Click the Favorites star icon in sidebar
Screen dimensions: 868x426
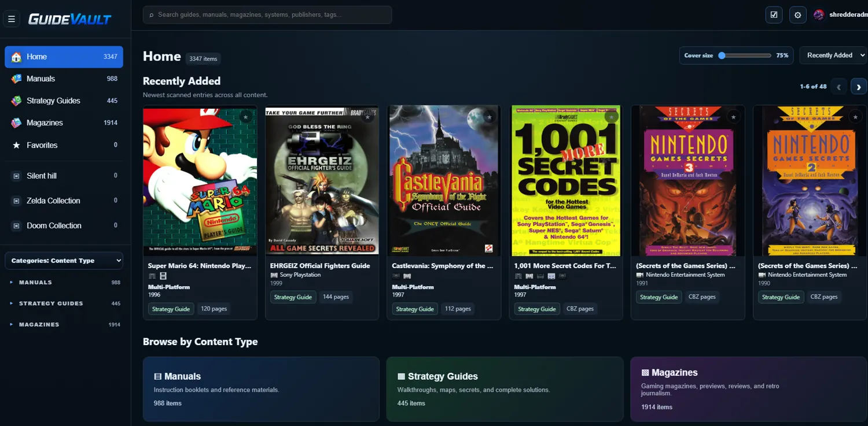[x=16, y=145]
